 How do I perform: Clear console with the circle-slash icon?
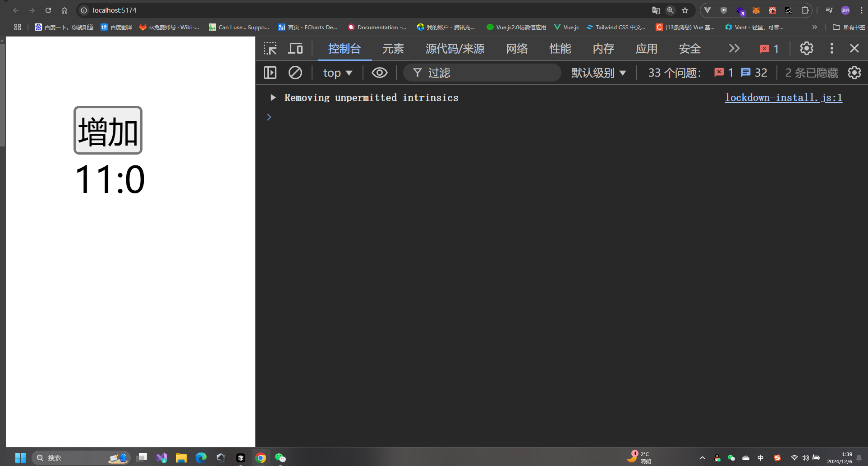(x=295, y=73)
